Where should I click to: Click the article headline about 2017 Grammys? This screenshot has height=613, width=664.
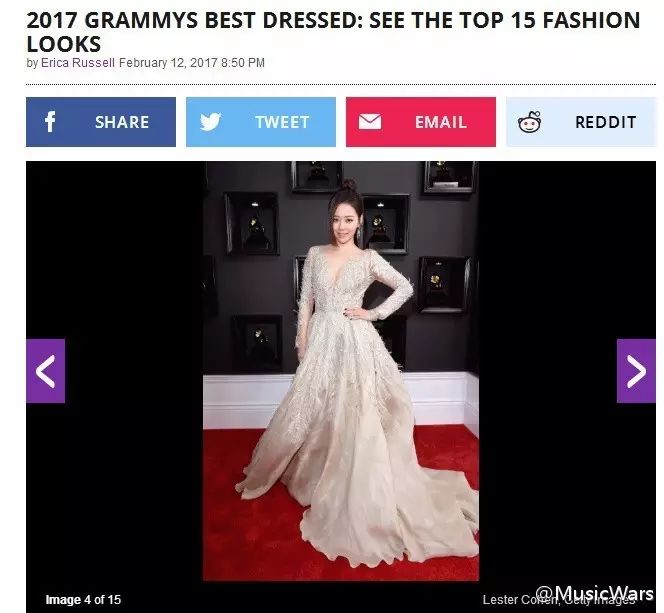coord(333,32)
